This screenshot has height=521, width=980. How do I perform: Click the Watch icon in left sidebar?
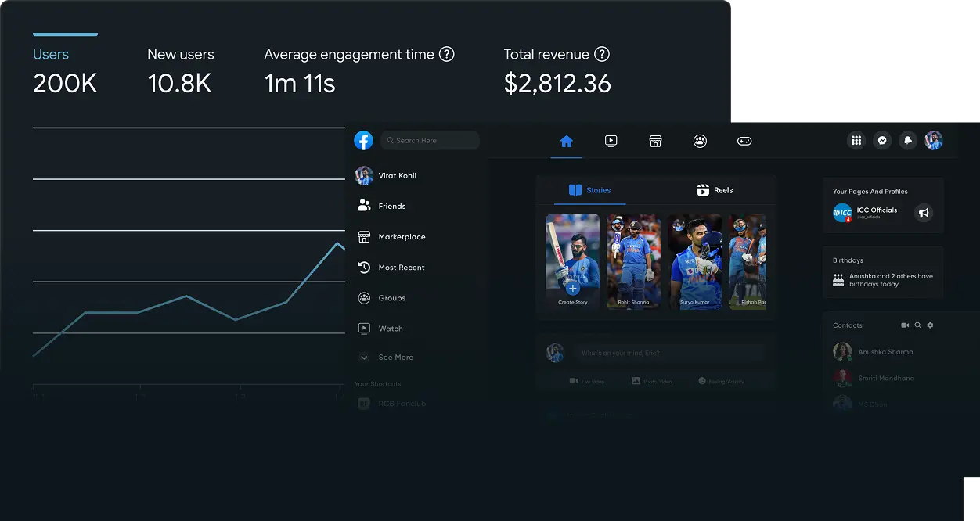[364, 329]
